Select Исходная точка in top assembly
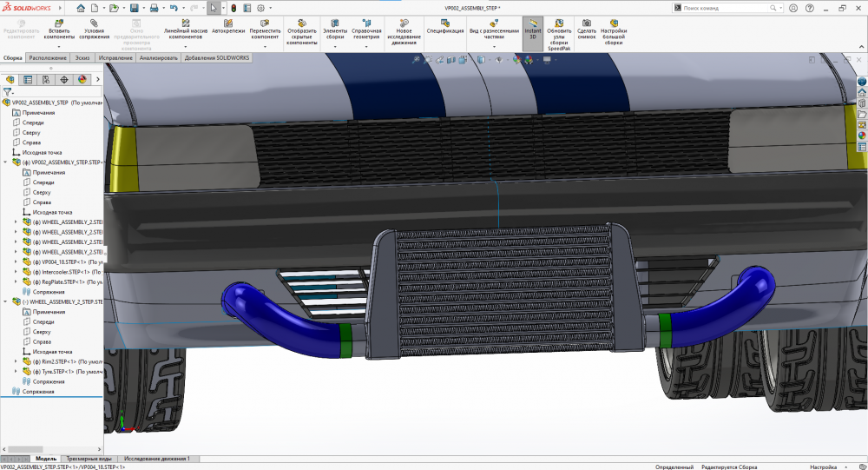The image size is (868, 470). point(42,152)
